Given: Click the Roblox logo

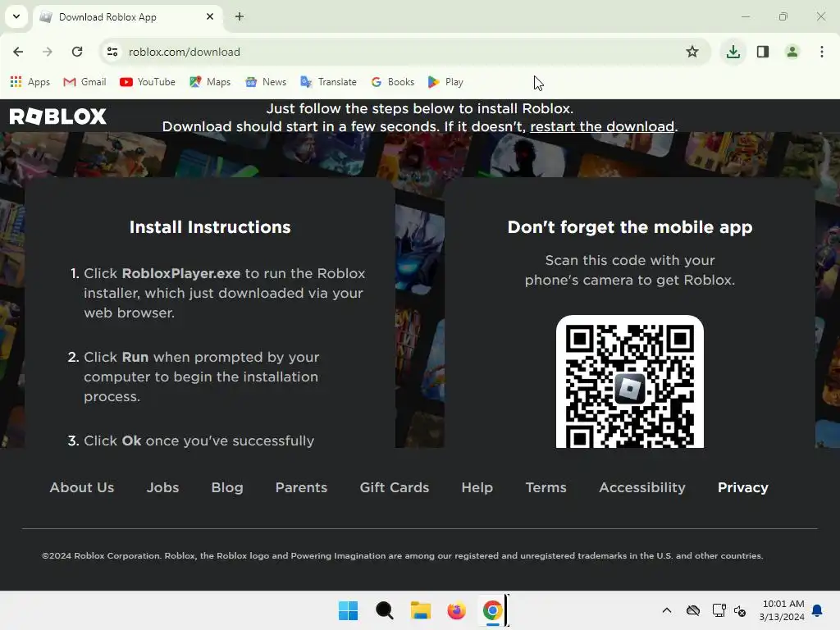Looking at the screenshot, I should pyautogui.click(x=58, y=116).
